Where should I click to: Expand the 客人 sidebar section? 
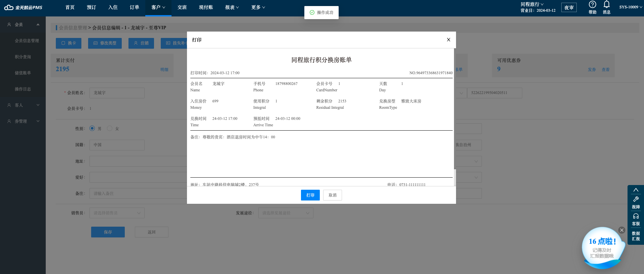click(x=38, y=105)
